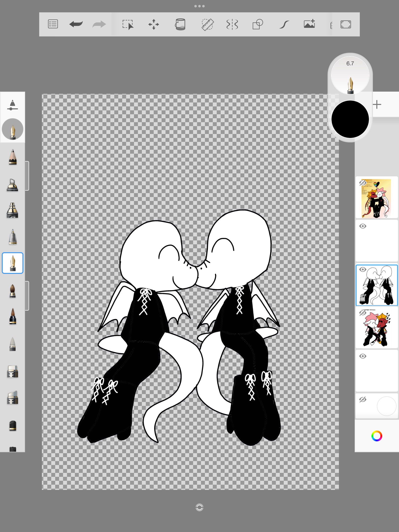Show the hidden pink dragon sketch layer
This screenshot has height=532, width=399.
click(363, 313)
